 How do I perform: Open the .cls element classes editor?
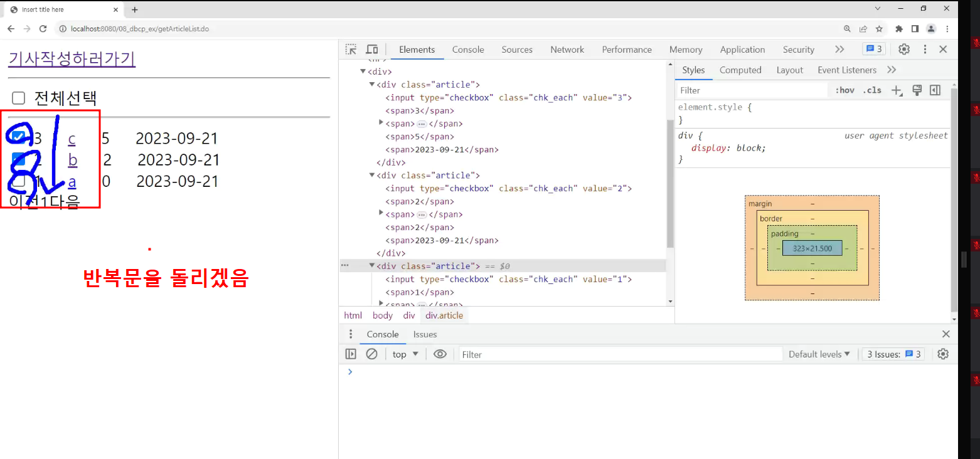(x=872, y=90)
